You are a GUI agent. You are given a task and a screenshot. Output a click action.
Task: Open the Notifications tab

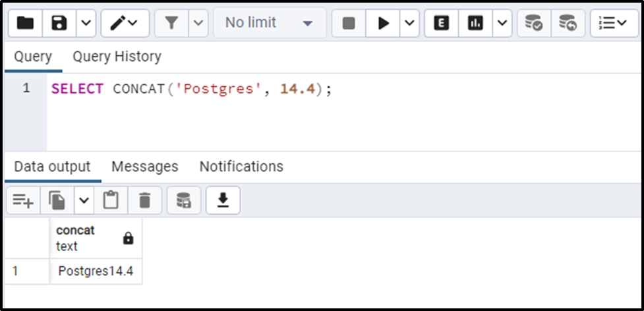coord(241,167)
